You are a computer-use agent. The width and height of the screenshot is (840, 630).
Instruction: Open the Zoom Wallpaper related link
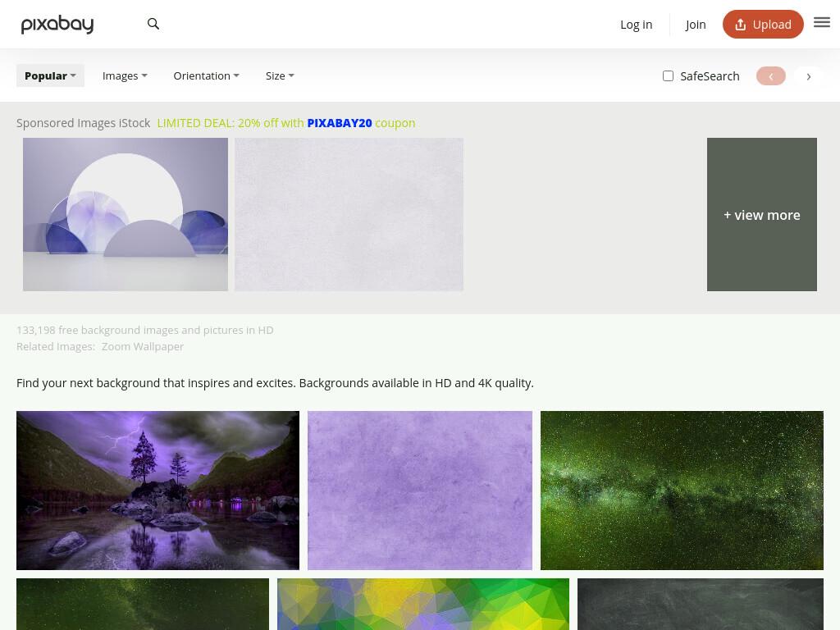pos(143,347)
